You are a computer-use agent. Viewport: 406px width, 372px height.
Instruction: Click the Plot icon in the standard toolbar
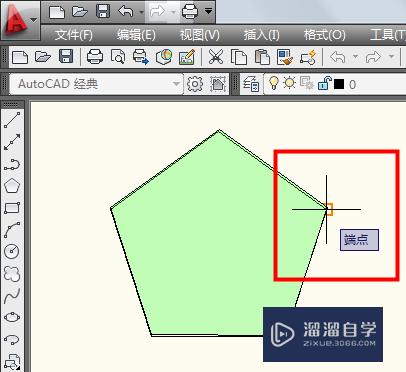[x=95, y=56]
